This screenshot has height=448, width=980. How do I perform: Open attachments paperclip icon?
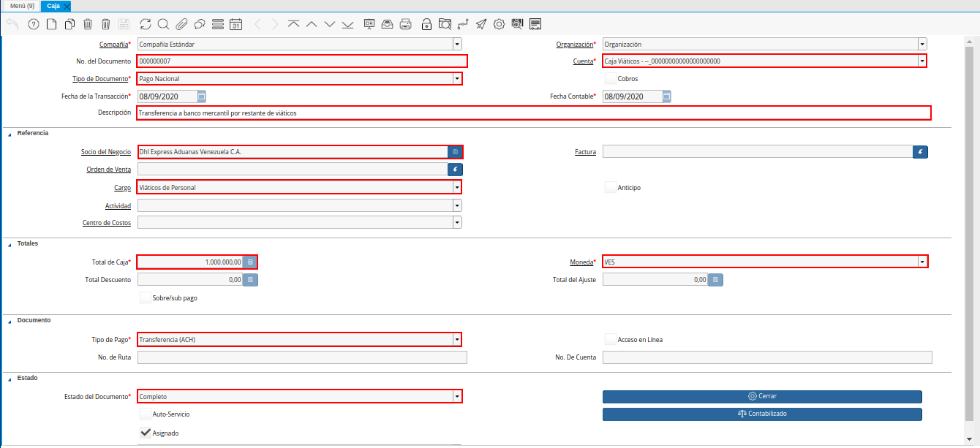(181, 24)
